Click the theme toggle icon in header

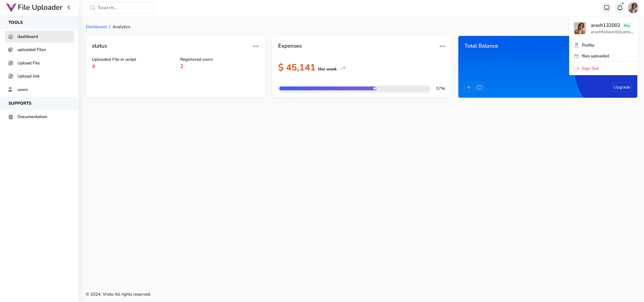click(x=607, y=7)
